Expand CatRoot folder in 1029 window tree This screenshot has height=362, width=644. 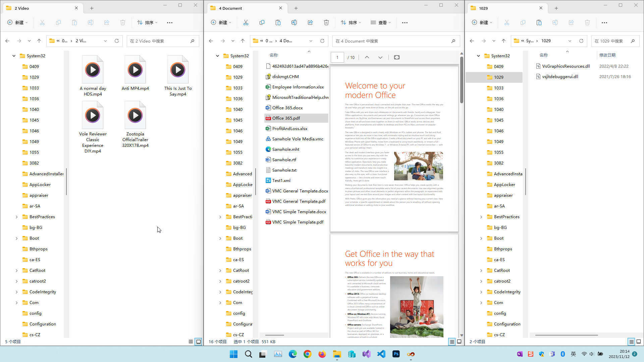[x=481, y=270]
